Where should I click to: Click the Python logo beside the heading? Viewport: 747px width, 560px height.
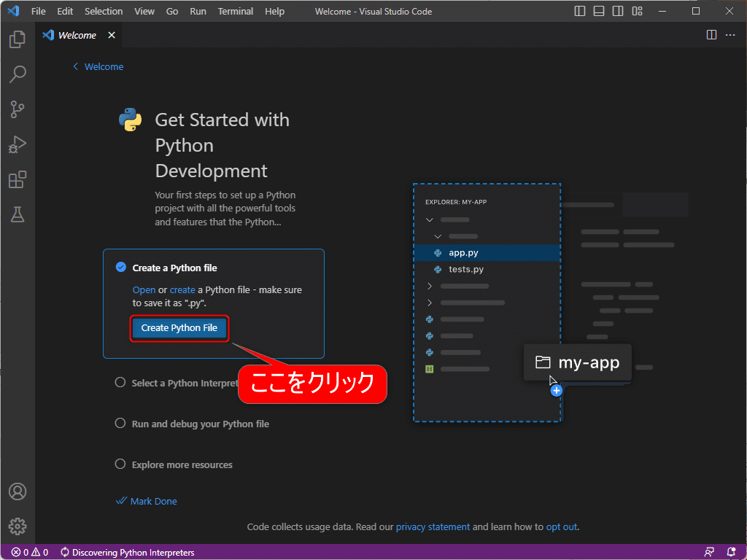[x=130, y=120]
